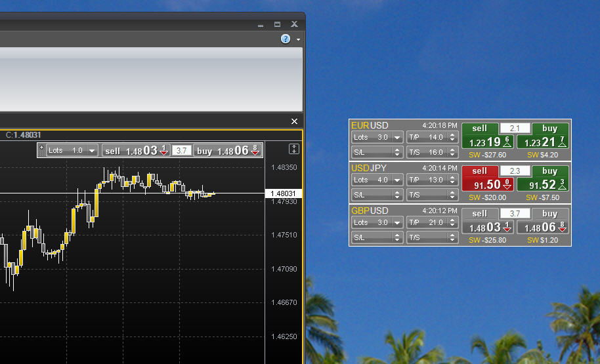Adjust the EURUSD T/S 16.0 stepper
600x364 pixels.
452,152
